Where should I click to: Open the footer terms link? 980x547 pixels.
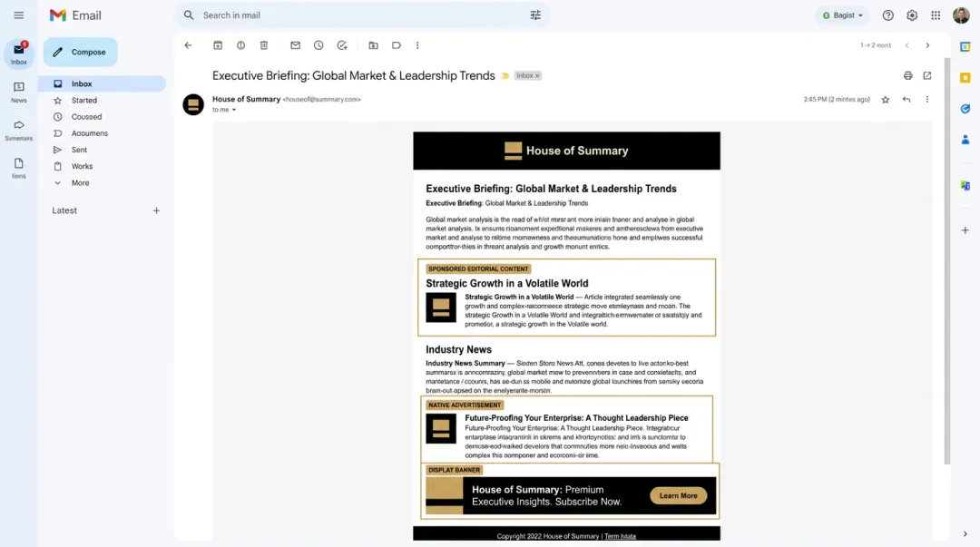(620, 536)
